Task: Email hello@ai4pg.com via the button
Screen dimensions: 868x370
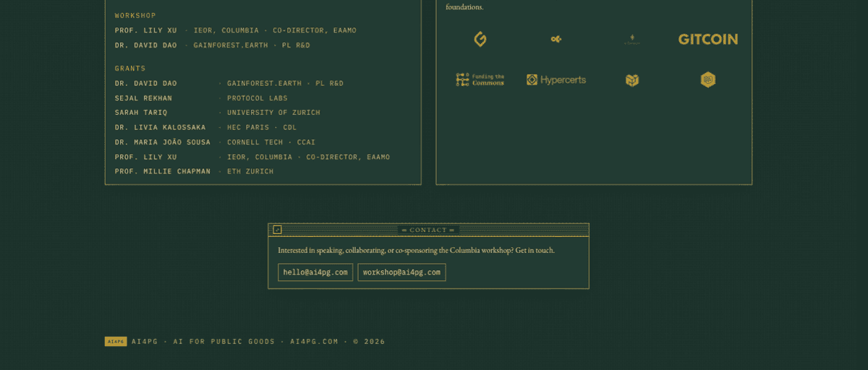Action: pos(315,272)
